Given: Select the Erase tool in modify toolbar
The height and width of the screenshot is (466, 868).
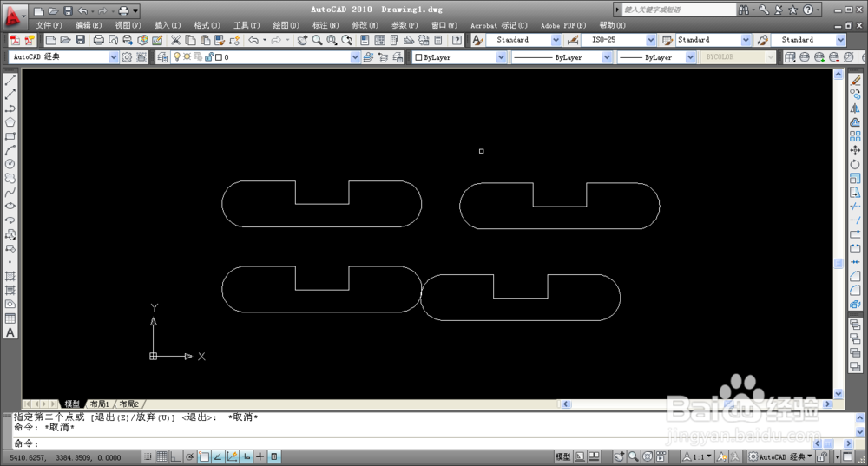Looking at the screenshot, I should 855,80.
